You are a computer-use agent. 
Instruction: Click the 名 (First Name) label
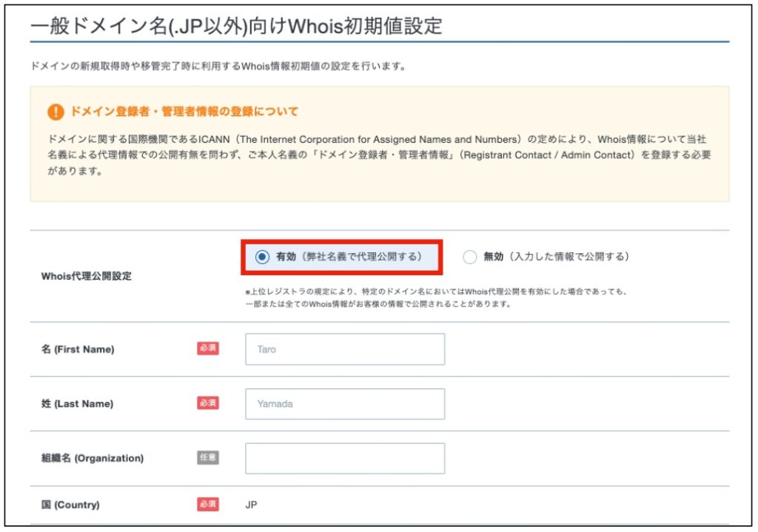pyautogui.click(x=78, y=349)
